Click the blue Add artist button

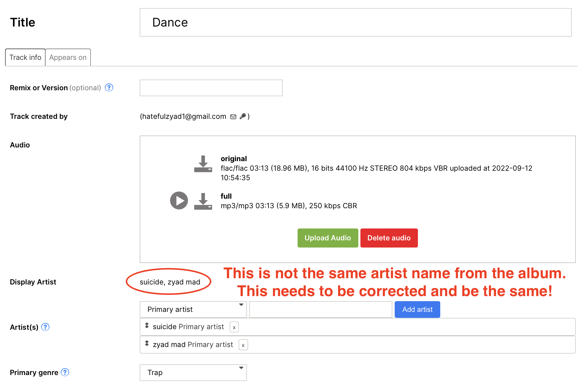(417, 309)
